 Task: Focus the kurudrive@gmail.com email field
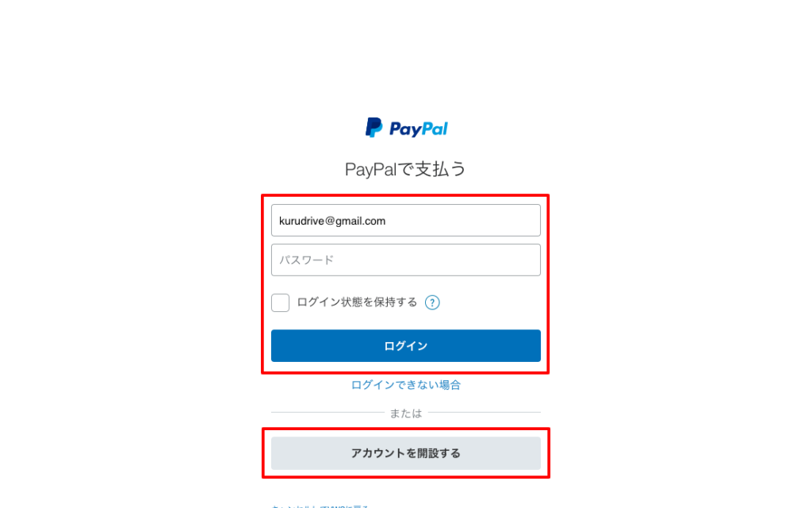click(x=405, y=221)
